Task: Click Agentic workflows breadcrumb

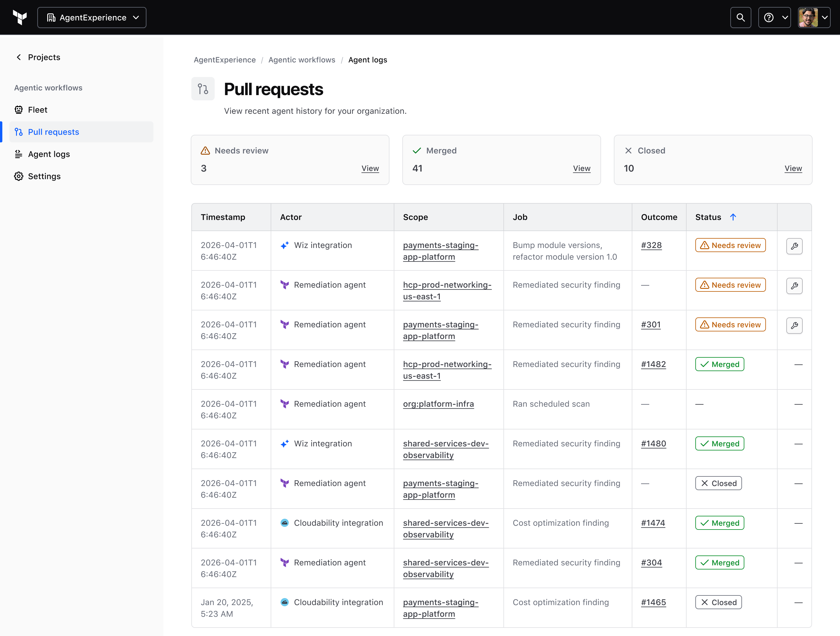Action: click(x=302, y=60)
